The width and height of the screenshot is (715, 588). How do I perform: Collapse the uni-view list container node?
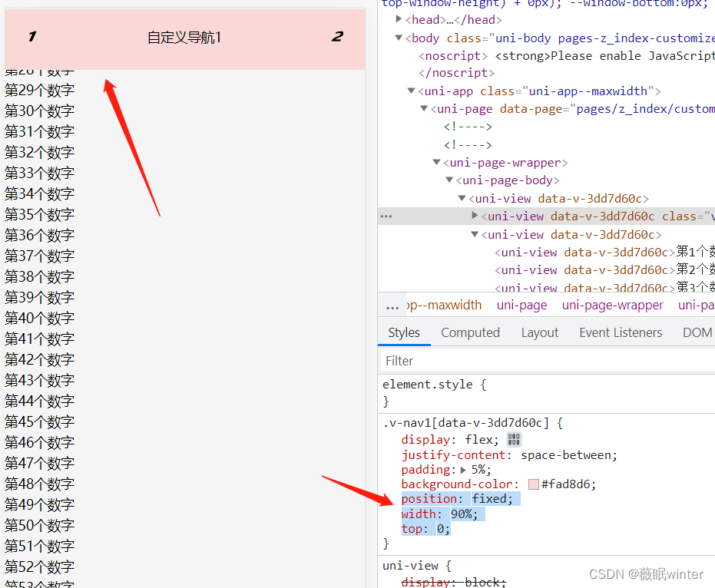point(475,234)
